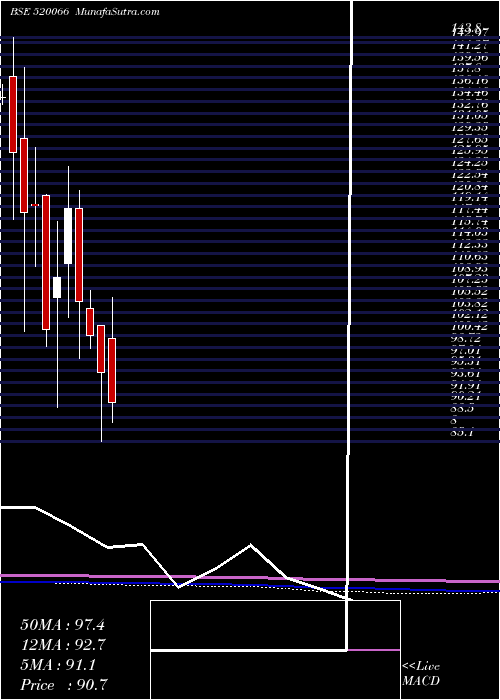Click the 112.33 price axis label
The width and height of the screenshot is (500, 700).
[469, 245]
